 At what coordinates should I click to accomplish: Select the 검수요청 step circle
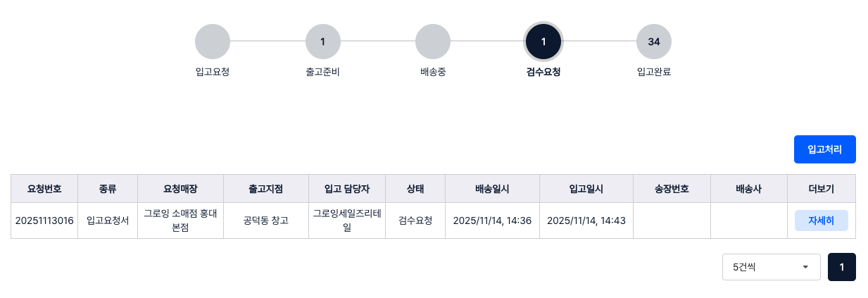click(543, 42)
